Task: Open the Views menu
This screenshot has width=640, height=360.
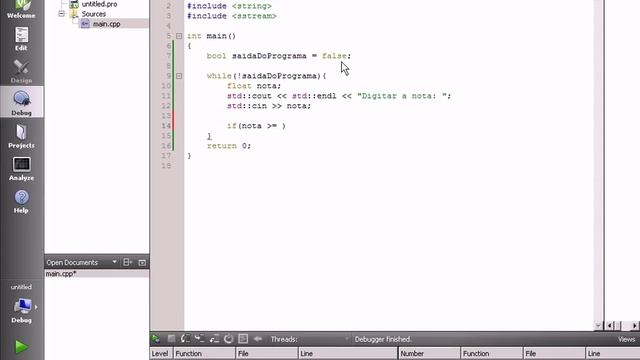Action: 626,339
